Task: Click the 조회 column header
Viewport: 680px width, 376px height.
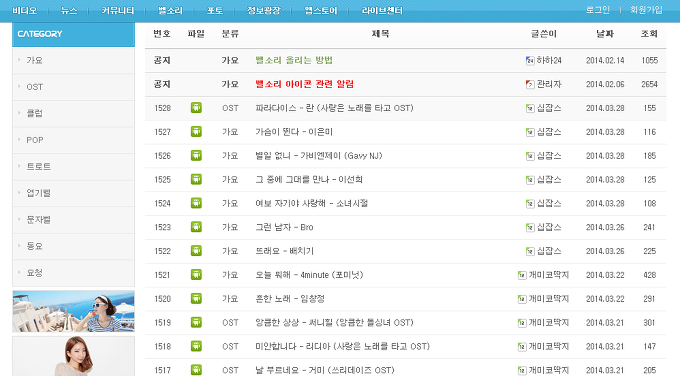Action: click(649, 33)
